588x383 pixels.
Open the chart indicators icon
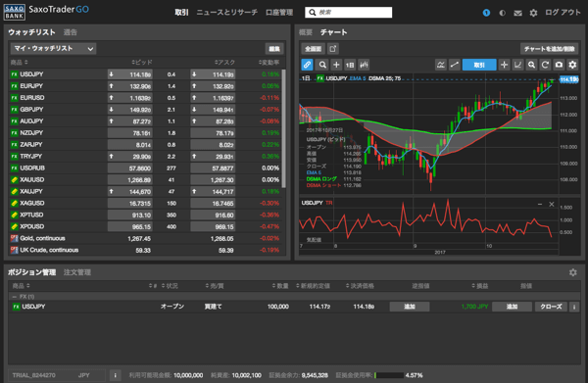coord(441,65)
